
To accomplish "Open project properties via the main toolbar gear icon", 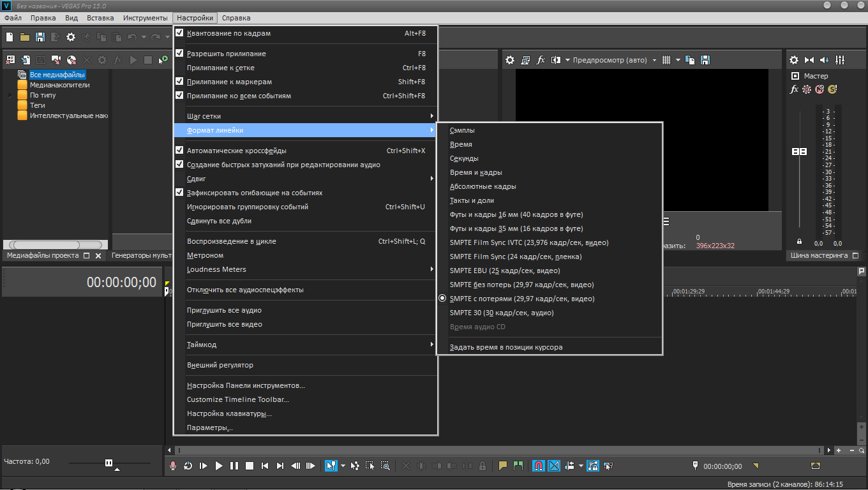I will (x=71, y=38).
